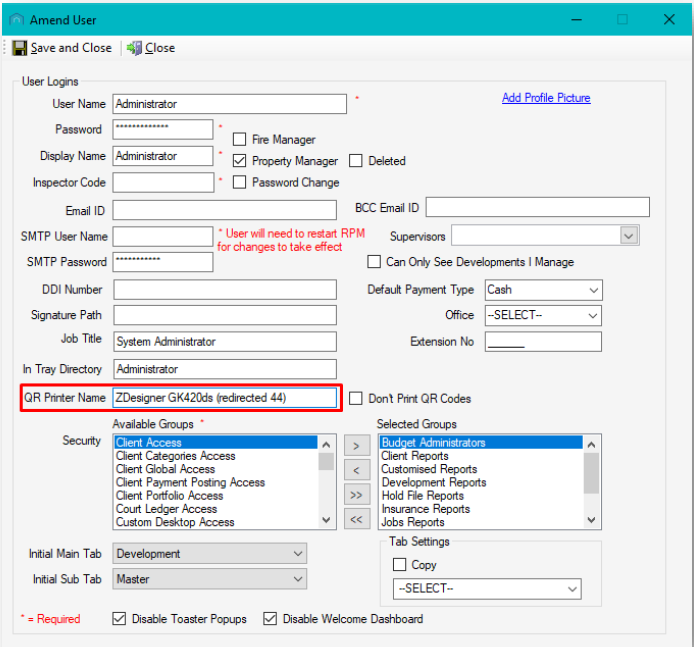Click the In Tray Directory field
The image size is (694, 647).
[225, 369]
